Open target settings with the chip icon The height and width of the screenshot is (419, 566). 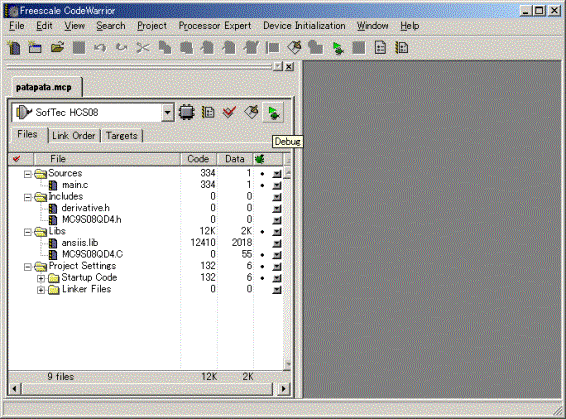coord(187,112)
